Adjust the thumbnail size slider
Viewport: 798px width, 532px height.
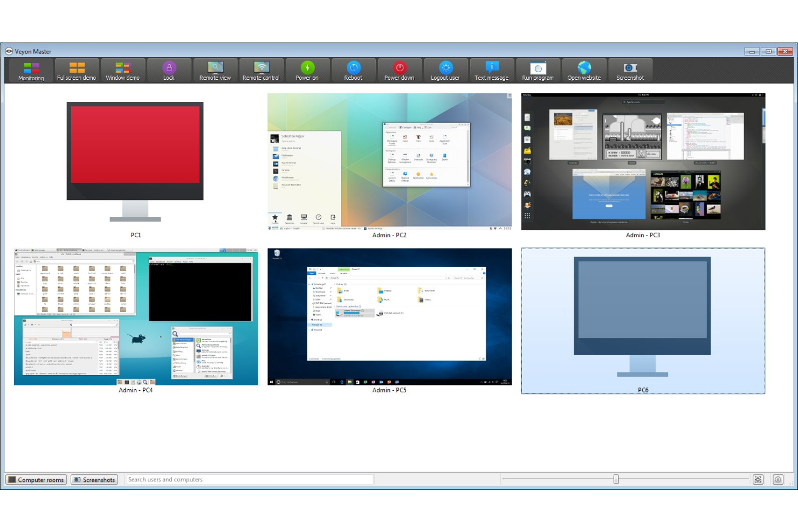pos(616,478)
